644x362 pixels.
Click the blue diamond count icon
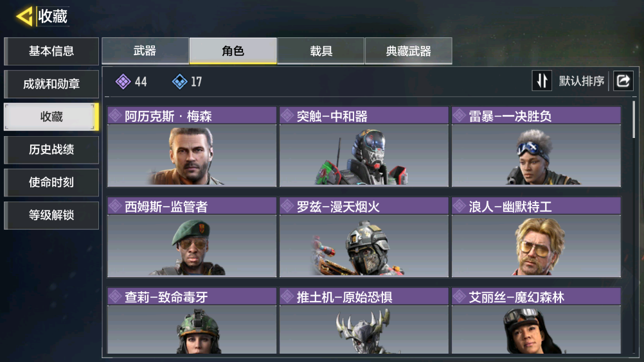[179, 82]
